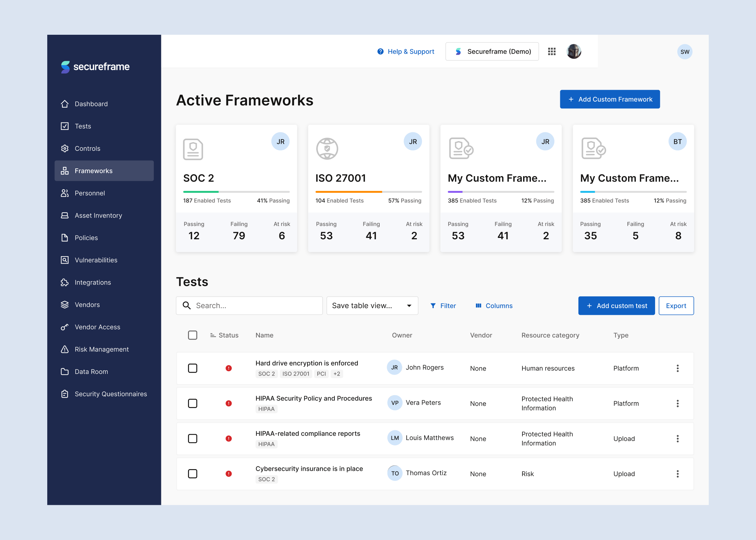Click the Secureframe logo in sidebar
This screenshot has width=756, height=540.
pos(95,67)
